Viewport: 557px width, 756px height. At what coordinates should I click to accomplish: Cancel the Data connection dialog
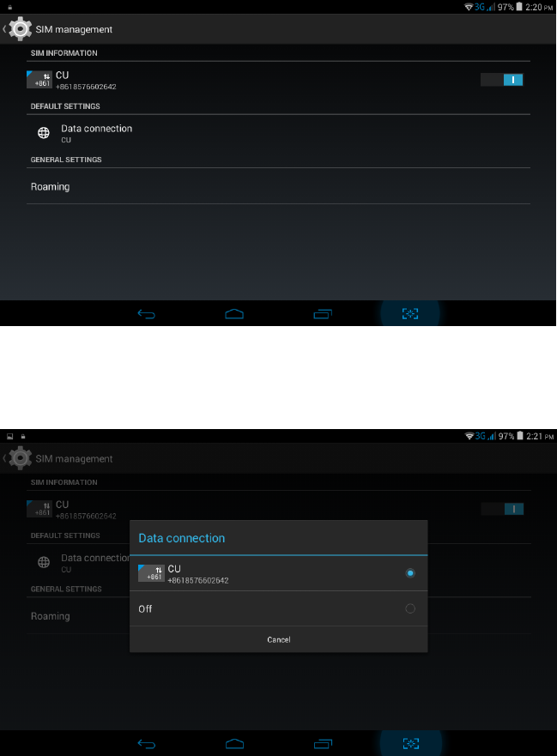pos(278,640)
